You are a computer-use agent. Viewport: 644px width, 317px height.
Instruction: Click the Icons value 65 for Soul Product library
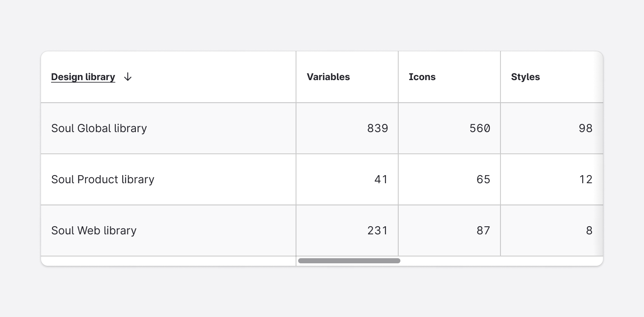[483, 179]
